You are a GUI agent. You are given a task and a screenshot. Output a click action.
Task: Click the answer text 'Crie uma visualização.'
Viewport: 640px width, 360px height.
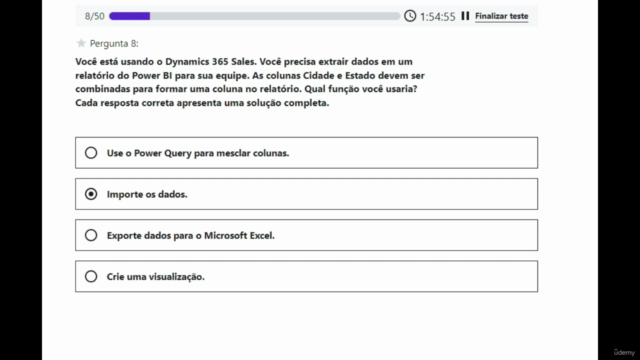click(156, 277)
